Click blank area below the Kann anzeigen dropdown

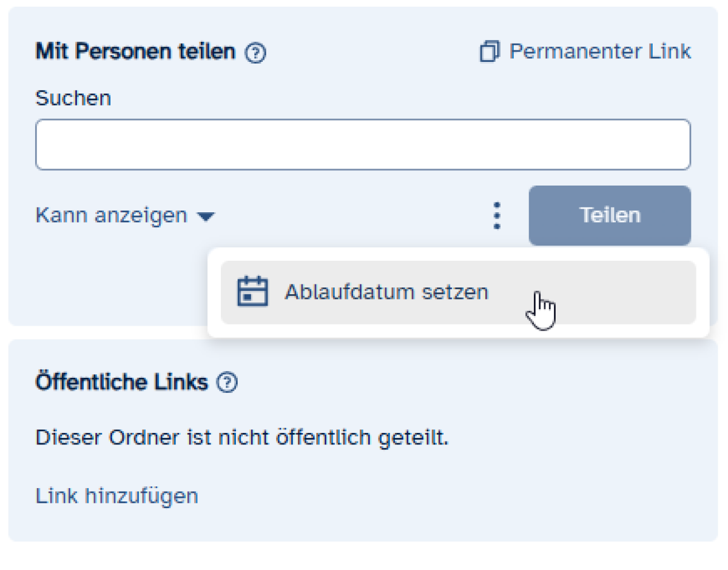(x=109, y=279)
